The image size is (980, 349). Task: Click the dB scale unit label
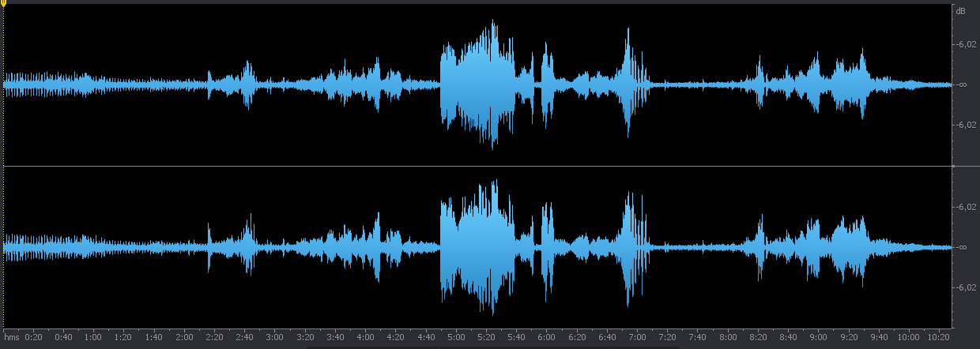[961, 11]
